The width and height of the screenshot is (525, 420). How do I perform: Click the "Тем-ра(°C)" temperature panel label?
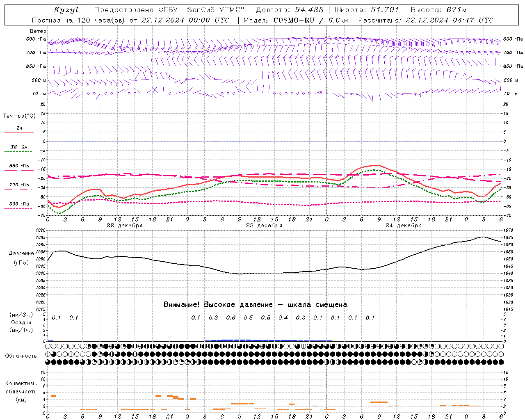19,116
